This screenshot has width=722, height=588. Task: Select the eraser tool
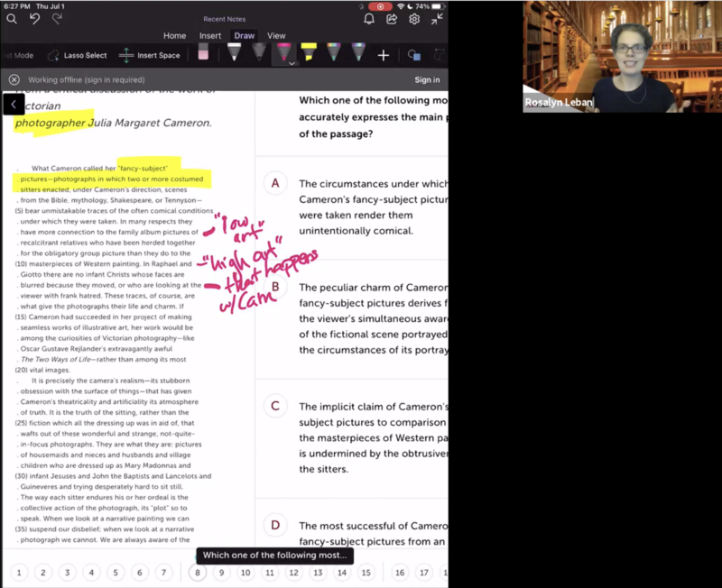click(203, 54)
